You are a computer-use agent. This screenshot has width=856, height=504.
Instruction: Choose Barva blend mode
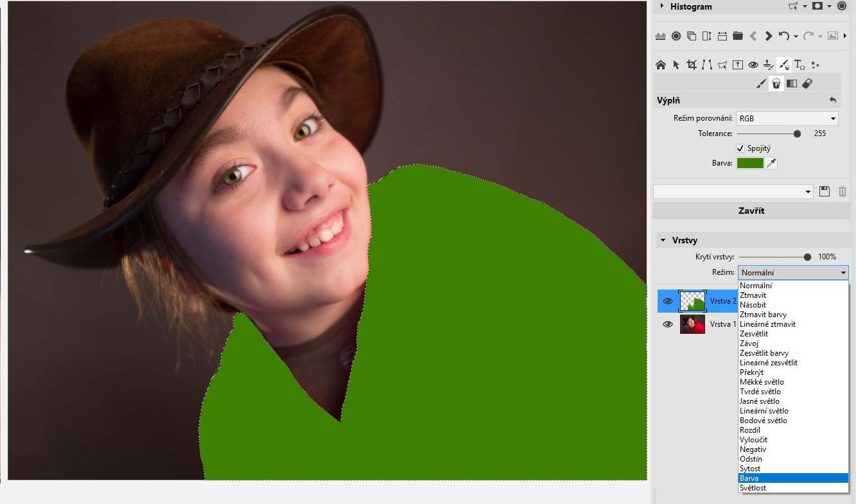tap(793, 478)
